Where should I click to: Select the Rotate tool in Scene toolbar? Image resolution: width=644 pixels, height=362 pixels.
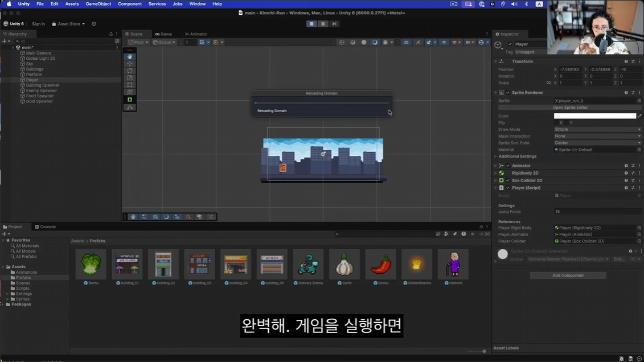[130, 71]
